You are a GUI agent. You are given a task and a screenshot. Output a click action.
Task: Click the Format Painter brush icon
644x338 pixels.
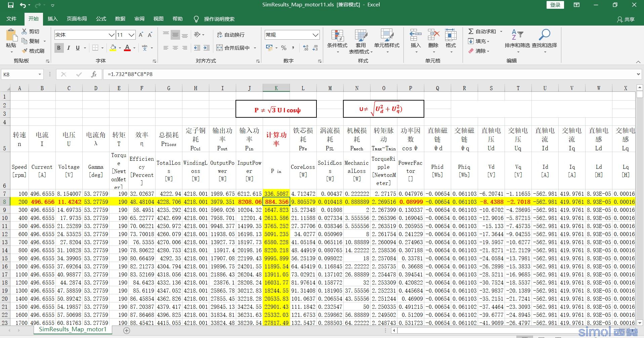(x=24, y=51)
